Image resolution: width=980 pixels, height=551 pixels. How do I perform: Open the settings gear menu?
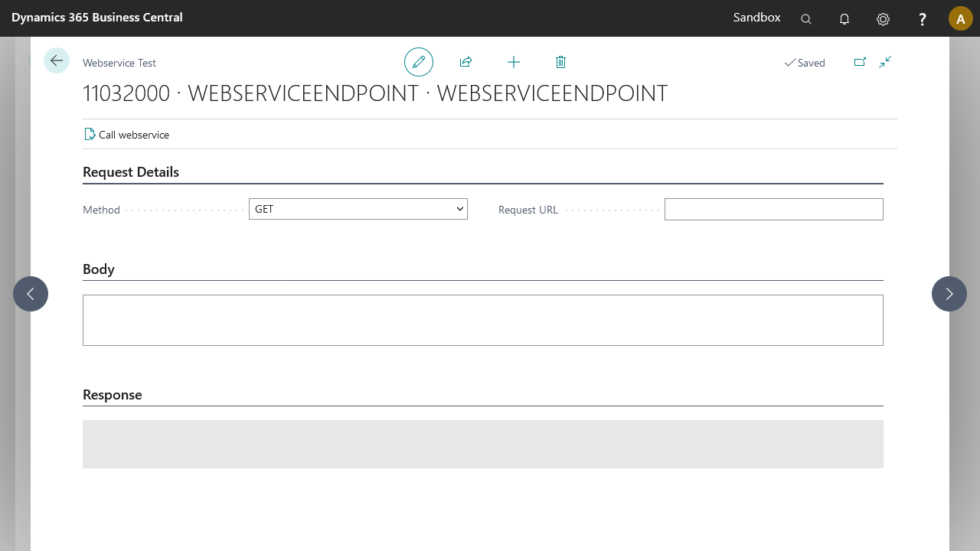click(883, 19)
